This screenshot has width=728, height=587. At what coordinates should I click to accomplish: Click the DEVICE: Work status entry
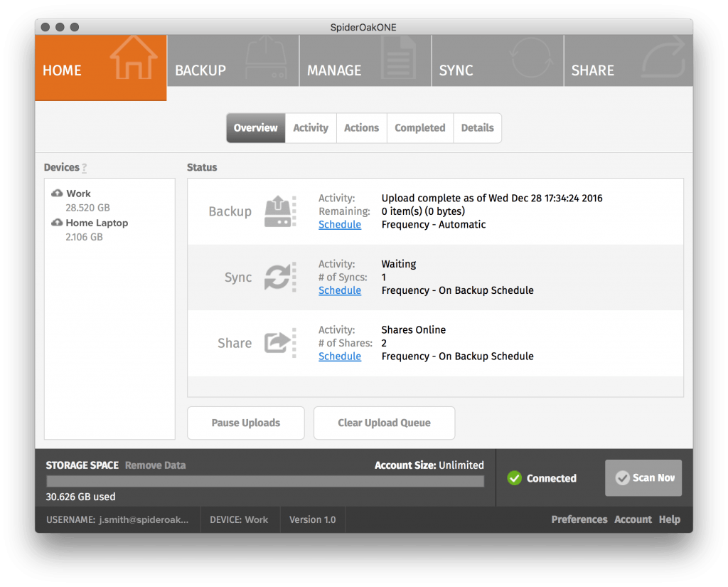pyautogui.click(x=239, y=519)
